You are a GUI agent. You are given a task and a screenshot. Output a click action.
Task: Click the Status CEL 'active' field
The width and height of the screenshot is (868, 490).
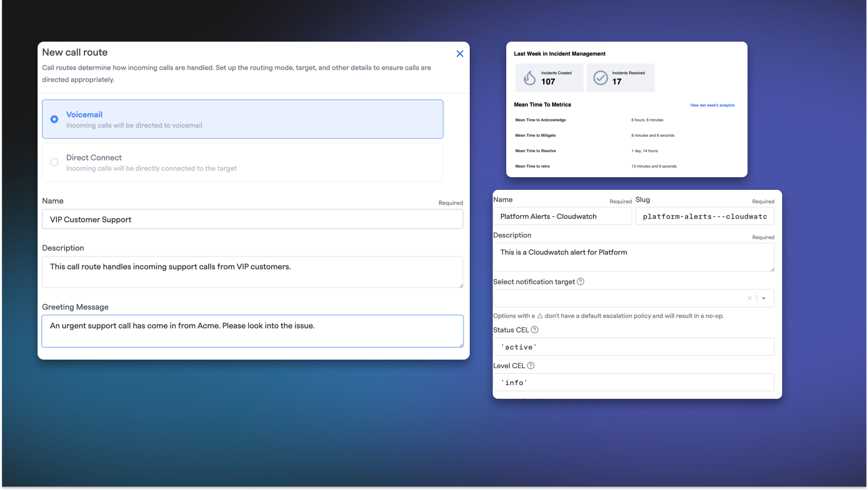coord(634,347)
